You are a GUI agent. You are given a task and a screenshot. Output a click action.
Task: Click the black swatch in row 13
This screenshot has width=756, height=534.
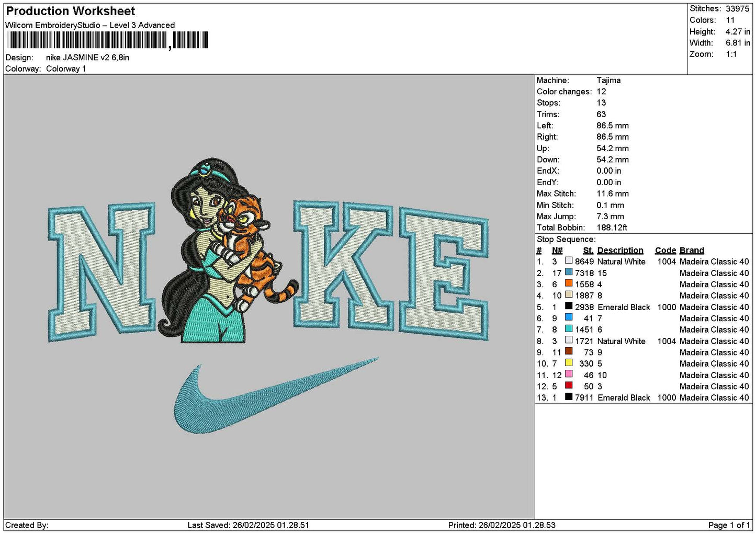tap(569, 396)
